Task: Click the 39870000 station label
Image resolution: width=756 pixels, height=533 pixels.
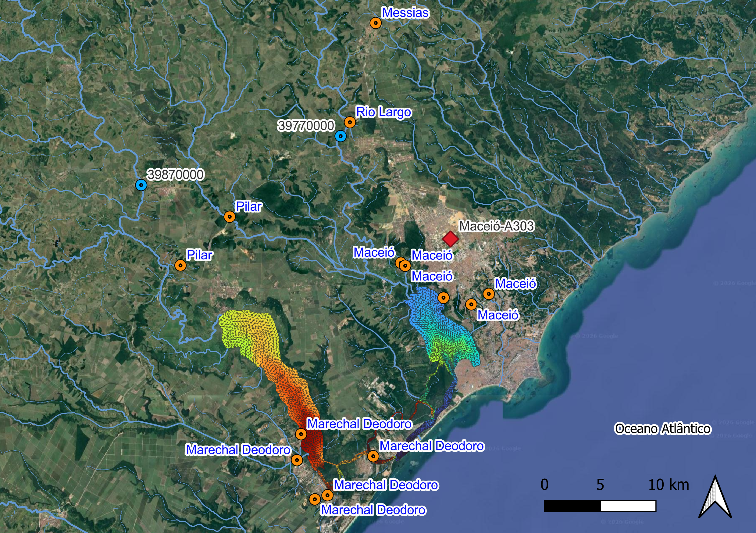Action: tap(176, 174)
